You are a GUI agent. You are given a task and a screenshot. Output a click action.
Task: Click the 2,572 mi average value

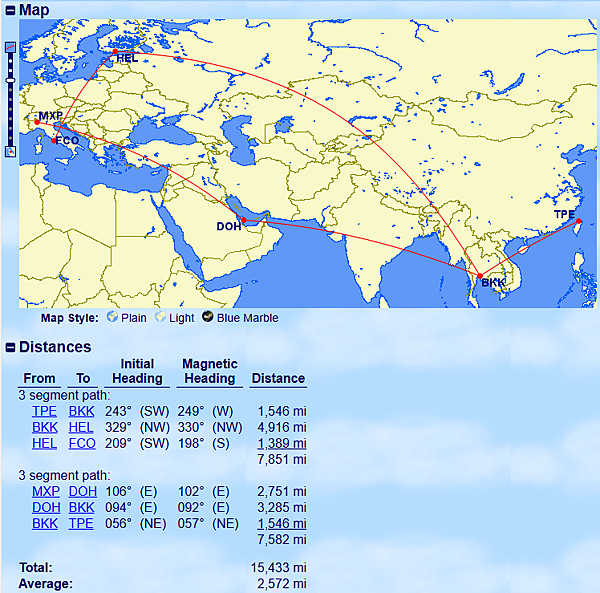pyautogui.click(x=282, y=584)
